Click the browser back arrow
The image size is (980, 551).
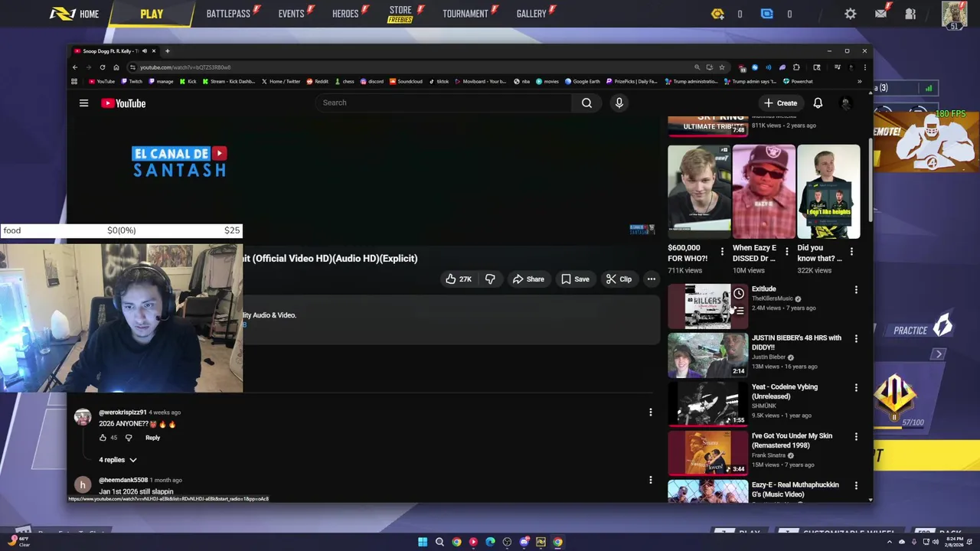click(74, 67)
